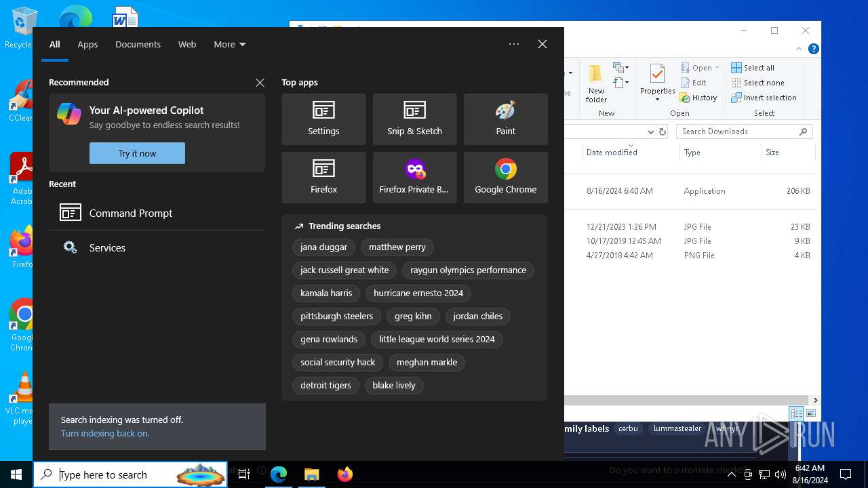Select the PNG File row
The image size is (868, 488).
point(692,256)
